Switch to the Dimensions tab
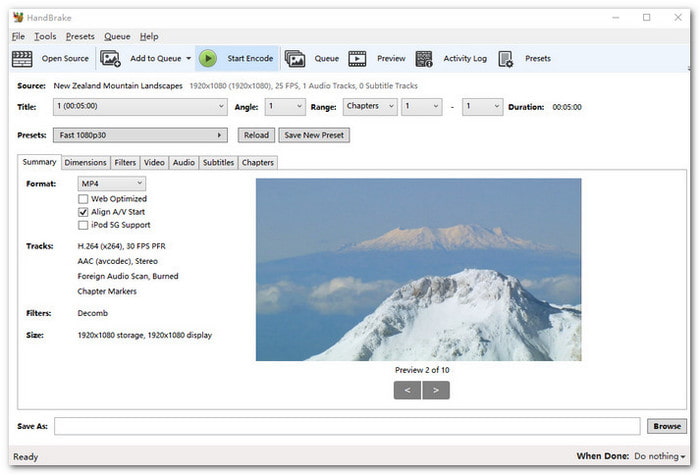700x475 pixels. coord(85,162)
